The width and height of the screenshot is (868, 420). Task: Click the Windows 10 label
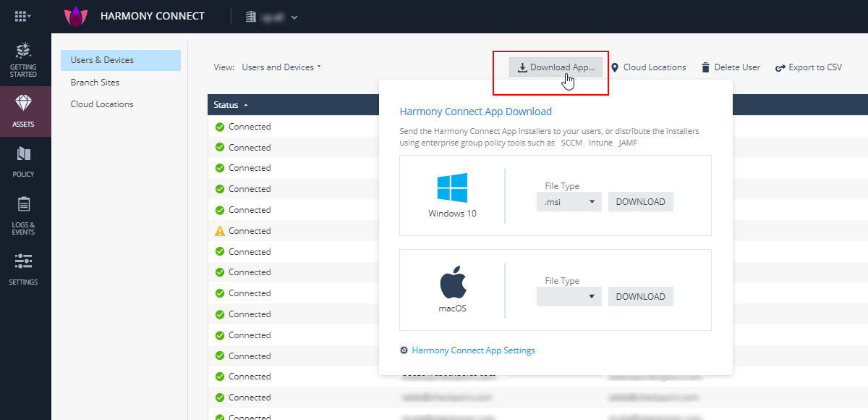click(452, 214)
